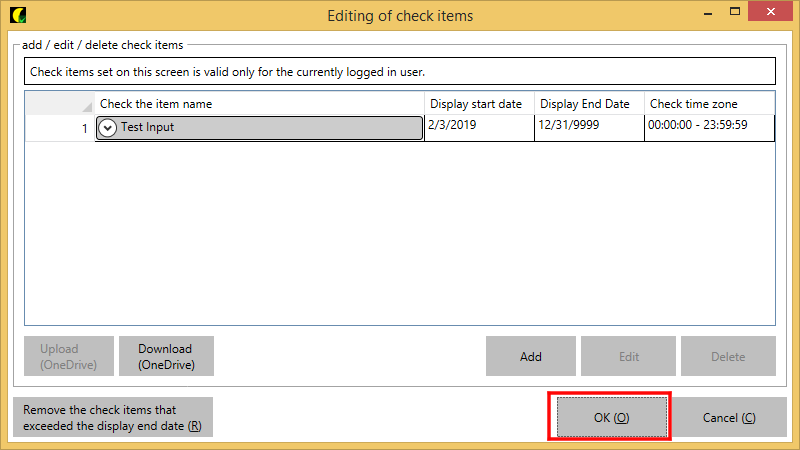
Task: Click the application icon in the title bar
Action: pos(17,15)
